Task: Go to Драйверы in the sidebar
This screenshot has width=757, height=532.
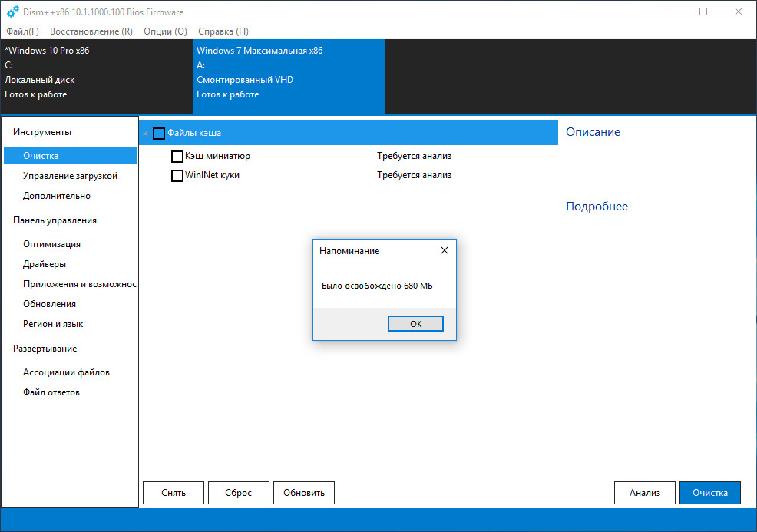Action: coord(45,264)
